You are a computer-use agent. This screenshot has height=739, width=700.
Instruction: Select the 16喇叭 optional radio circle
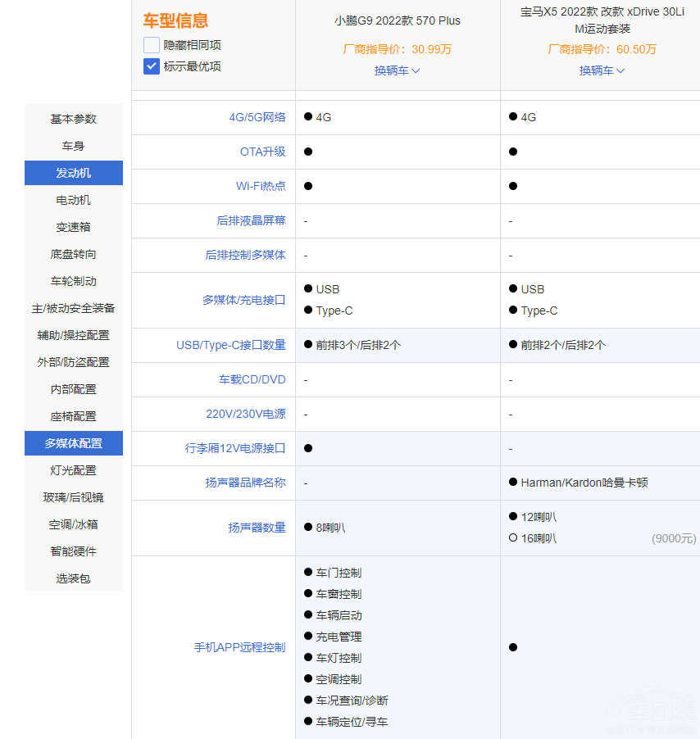point(513,538)
